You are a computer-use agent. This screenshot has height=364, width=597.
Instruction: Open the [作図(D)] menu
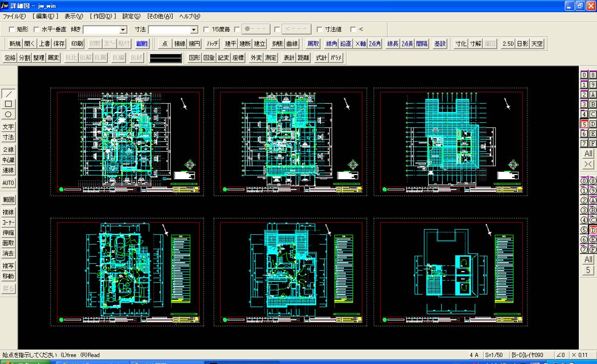click(x=103, y=16)
